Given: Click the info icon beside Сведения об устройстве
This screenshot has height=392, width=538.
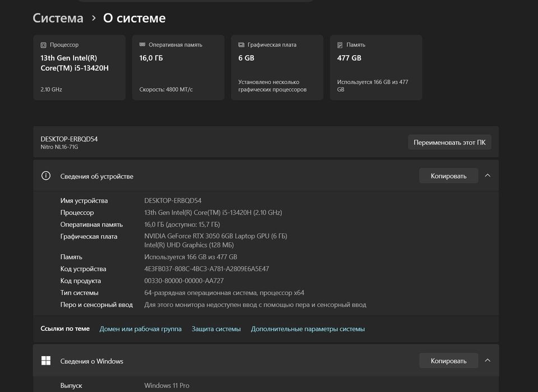Looking at the screenshot, I should (45, 176).
